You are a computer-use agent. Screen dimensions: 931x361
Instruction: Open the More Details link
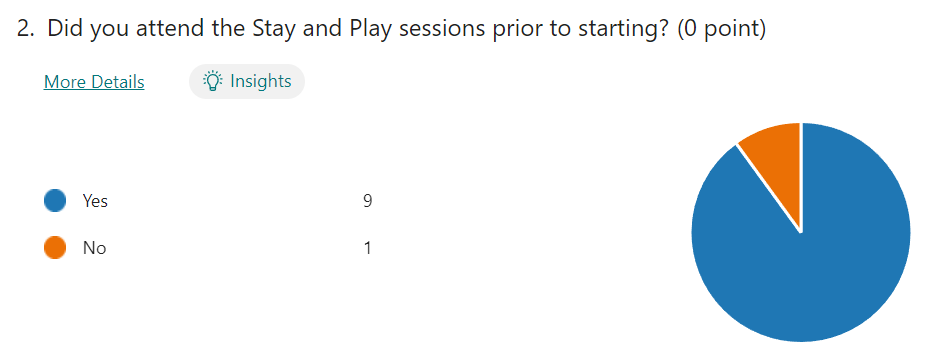tap(94, 82)
